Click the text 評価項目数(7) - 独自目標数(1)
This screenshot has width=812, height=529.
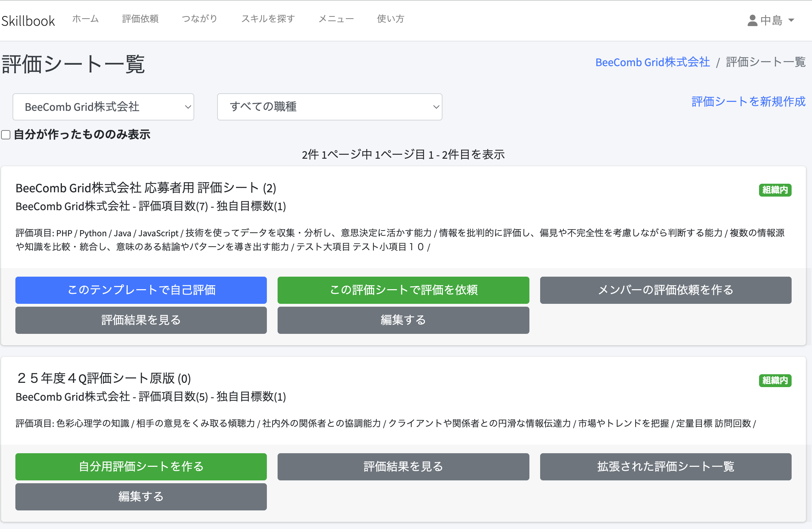[212, 206]
